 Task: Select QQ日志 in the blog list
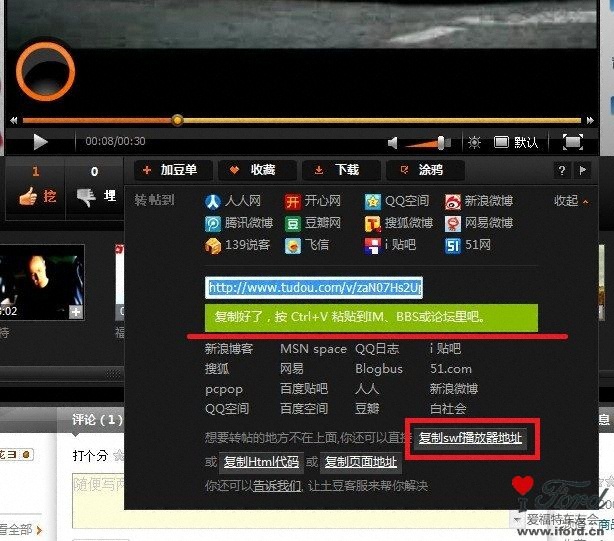click(x=377, y=348)
